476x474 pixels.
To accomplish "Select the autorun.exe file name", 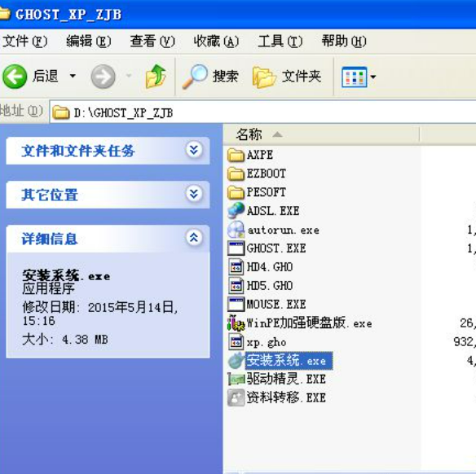I will (x=283, y=230).
